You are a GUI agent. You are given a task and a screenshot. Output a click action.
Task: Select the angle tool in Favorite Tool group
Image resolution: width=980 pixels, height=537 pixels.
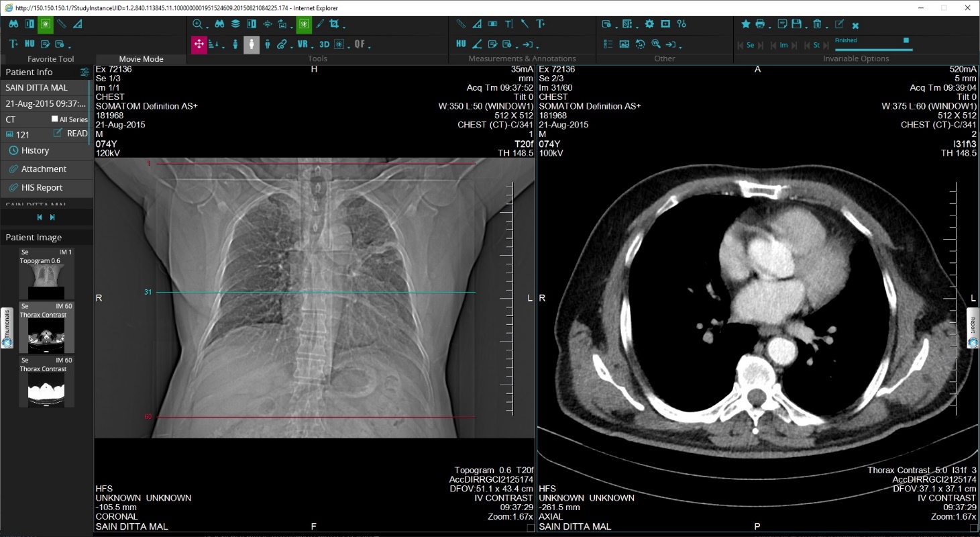pyautogui.click(x=78, y=23)
